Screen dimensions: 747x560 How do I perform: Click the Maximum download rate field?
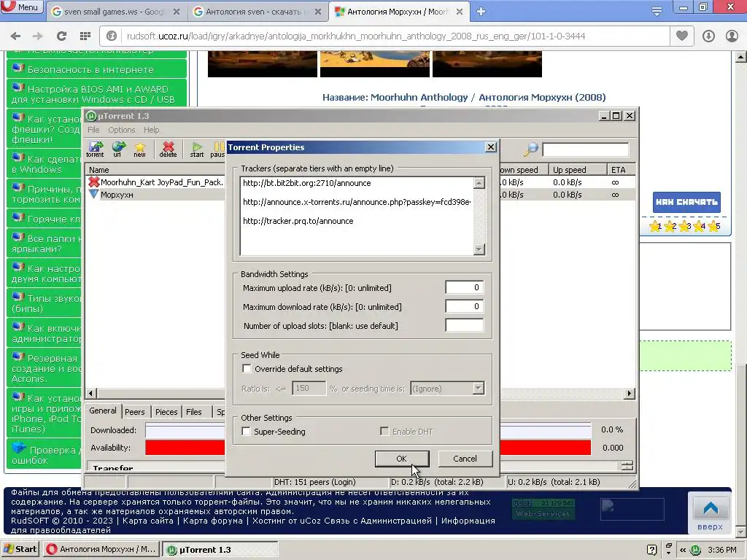464,307
